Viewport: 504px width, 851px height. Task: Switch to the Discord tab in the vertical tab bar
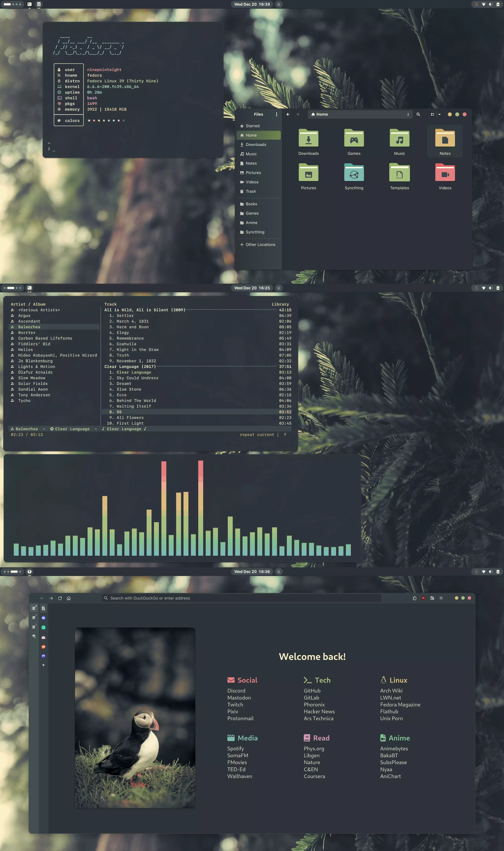point(44,618)
